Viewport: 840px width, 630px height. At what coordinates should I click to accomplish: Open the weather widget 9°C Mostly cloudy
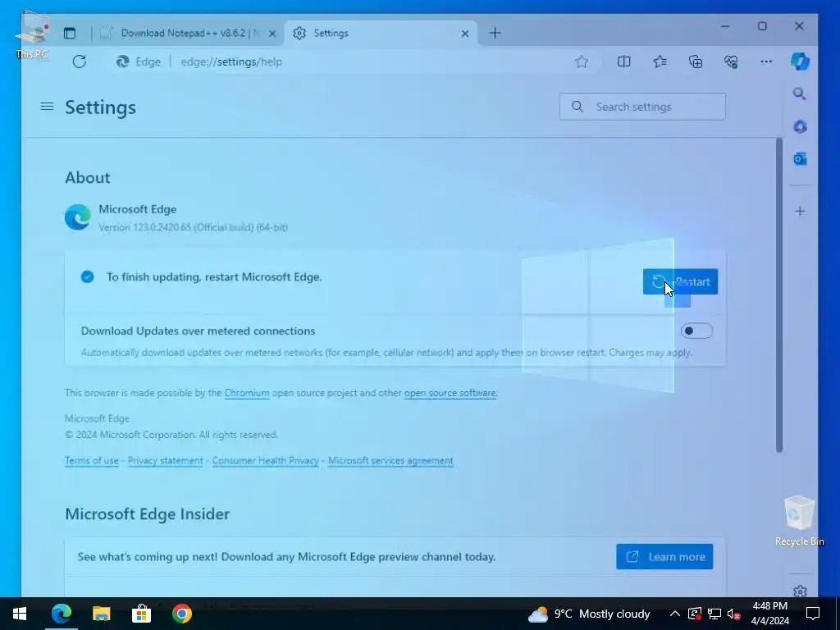coord(589,614)
